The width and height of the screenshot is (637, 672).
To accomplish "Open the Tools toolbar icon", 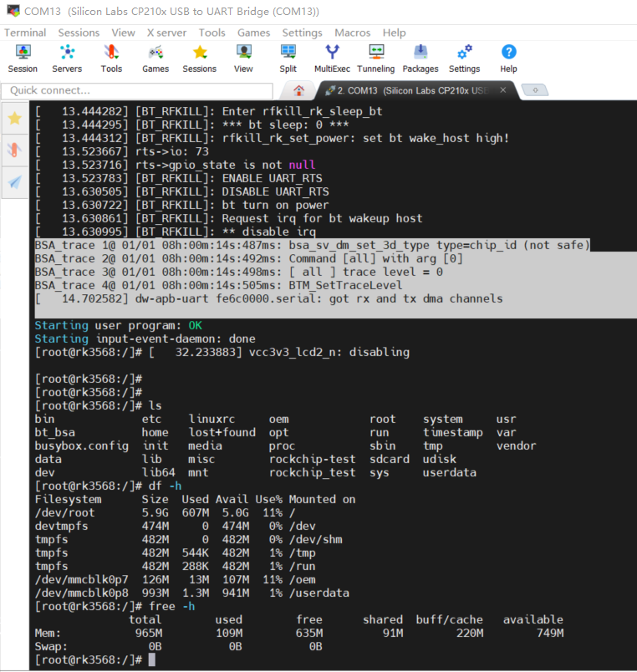I will pos(111,59).
